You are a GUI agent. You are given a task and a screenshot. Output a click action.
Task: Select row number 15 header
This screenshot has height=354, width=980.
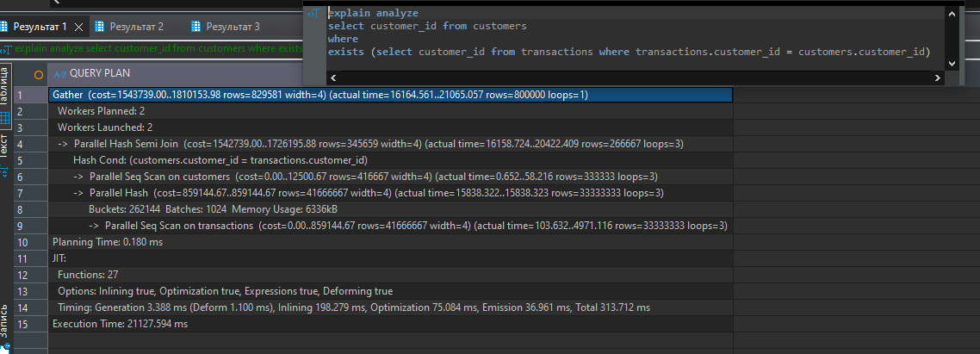(x=22, y=324)
